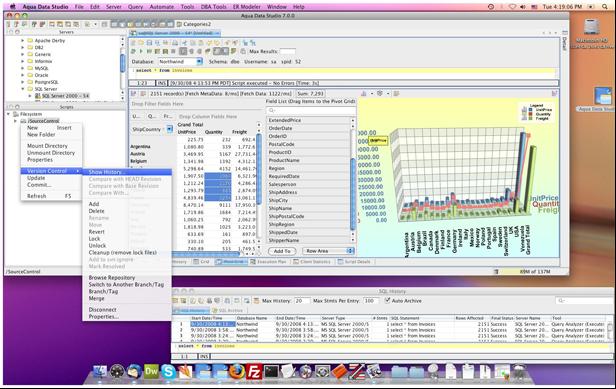Open the Aqua Data Studio desktop icon
Viewport: 616px width, 389px height.
[x=603, y=97]
